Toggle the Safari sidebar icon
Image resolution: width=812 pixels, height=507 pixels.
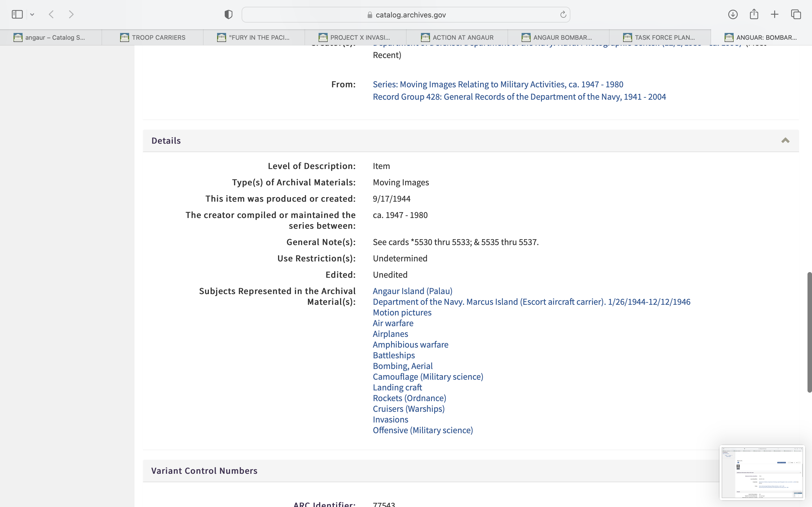point(17,14)
